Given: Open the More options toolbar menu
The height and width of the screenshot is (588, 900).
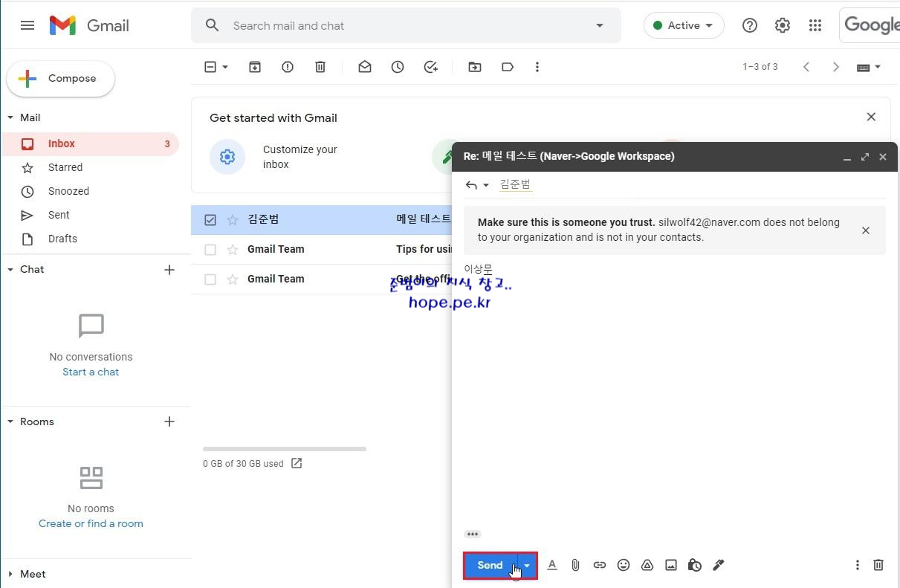Looking at the screenshot, I should click(537, 67).
